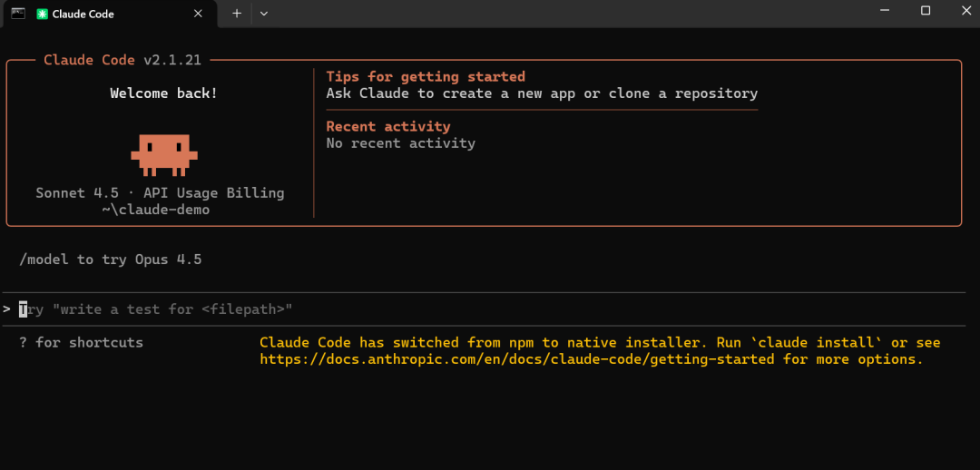Click the terminal app icon in the title bar
The height and width of the screenshot is (470, 980).
click(x=18, y=13)
